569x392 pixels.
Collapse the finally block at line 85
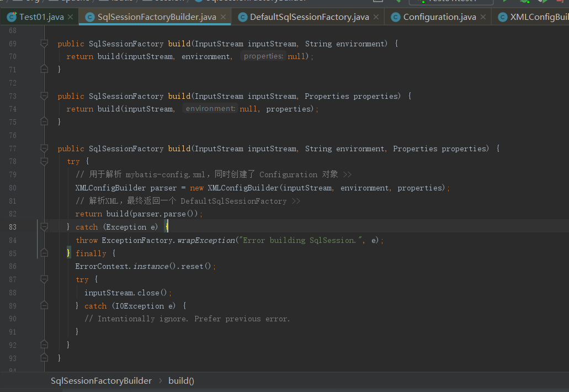pos(44,253)
